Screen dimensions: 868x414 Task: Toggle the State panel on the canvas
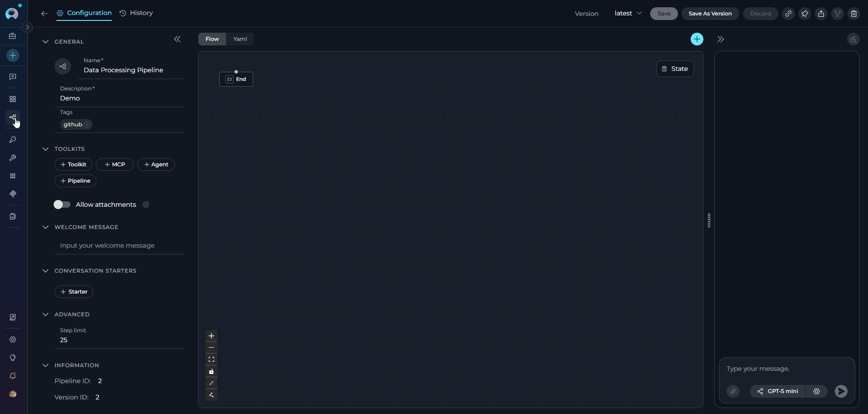(x=675, y=69)
